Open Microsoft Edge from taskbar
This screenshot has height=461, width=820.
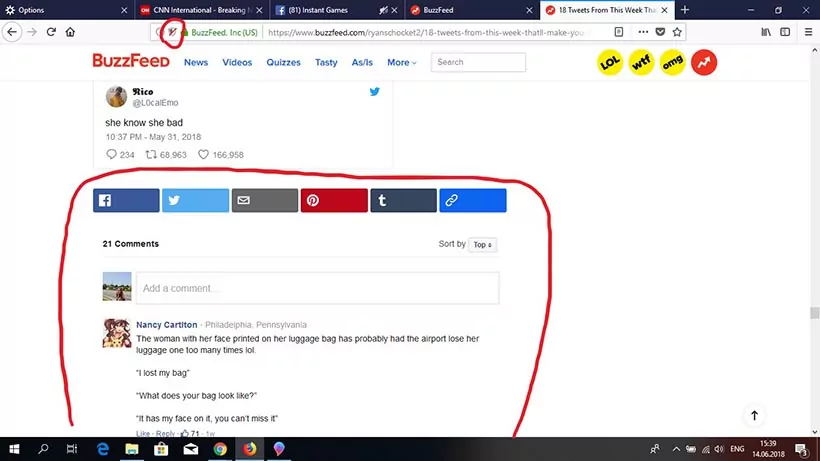103,449
